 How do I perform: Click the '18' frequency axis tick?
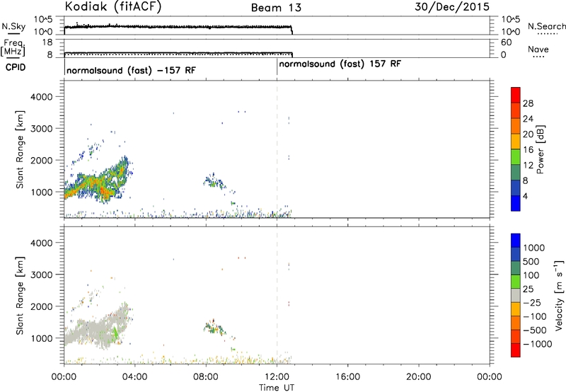point(47,42)
